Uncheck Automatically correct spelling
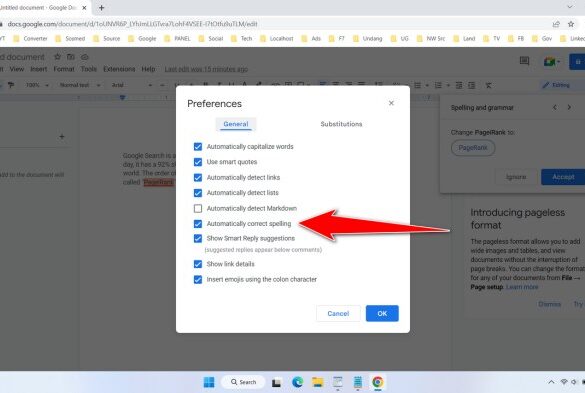Viewport: 585px width, 393px height. [198, 224]
